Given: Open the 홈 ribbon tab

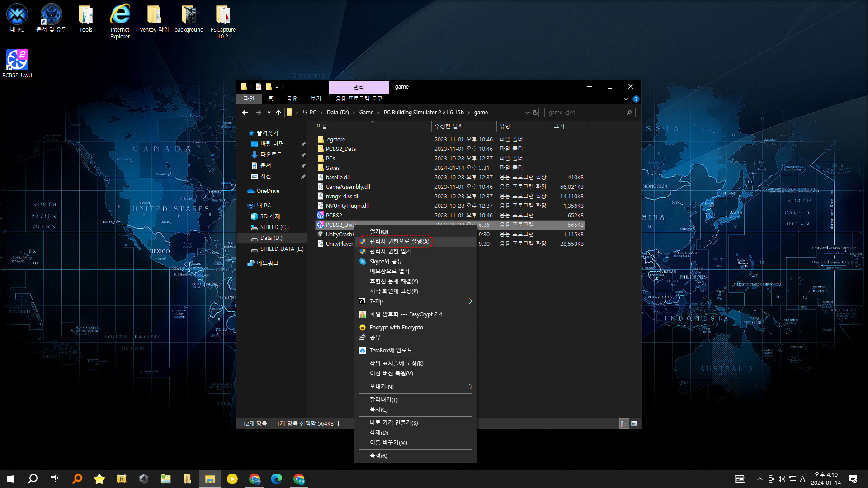Looking at the screenshot, I should pos(271,99).
